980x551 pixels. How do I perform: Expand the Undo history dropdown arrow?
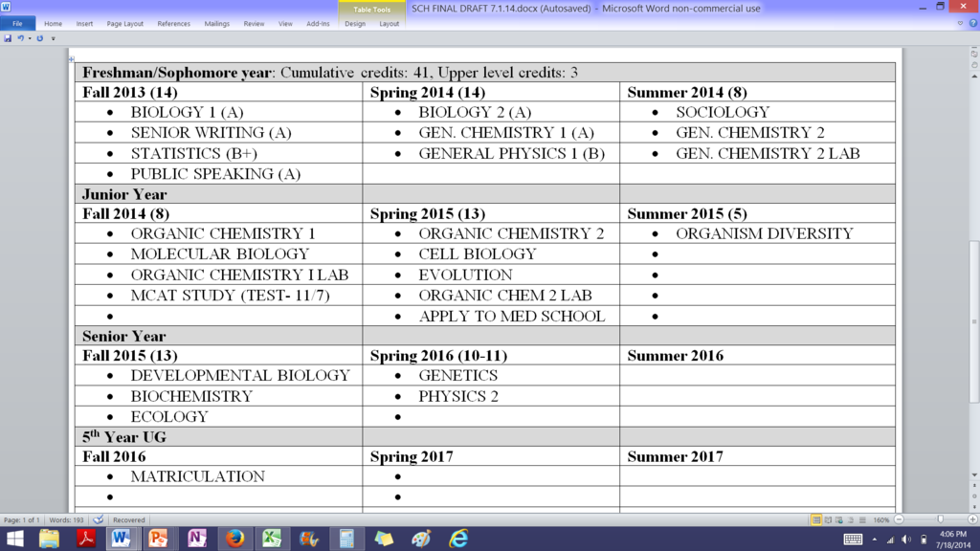(x=29, y=38)
